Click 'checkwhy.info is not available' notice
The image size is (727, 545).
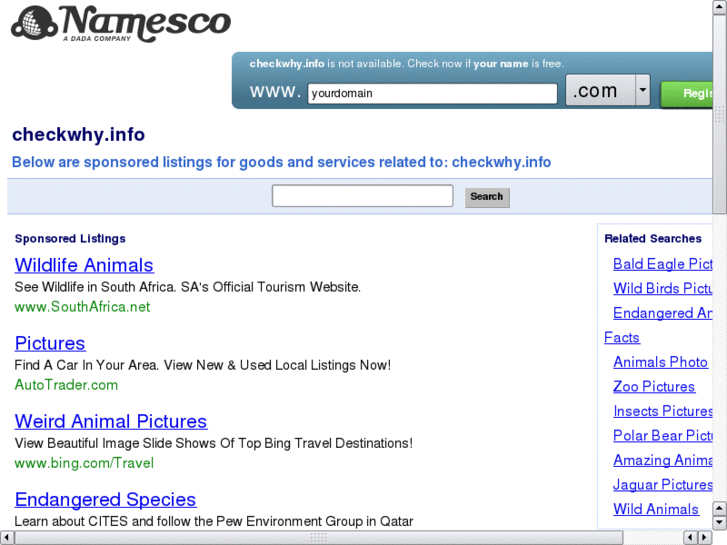[407, 64]
